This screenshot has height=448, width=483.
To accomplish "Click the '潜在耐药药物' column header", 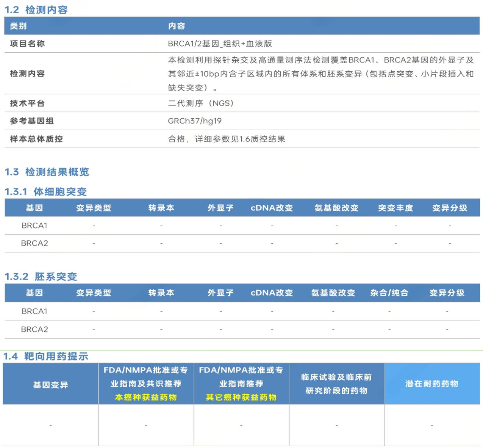I will [432, 384].
